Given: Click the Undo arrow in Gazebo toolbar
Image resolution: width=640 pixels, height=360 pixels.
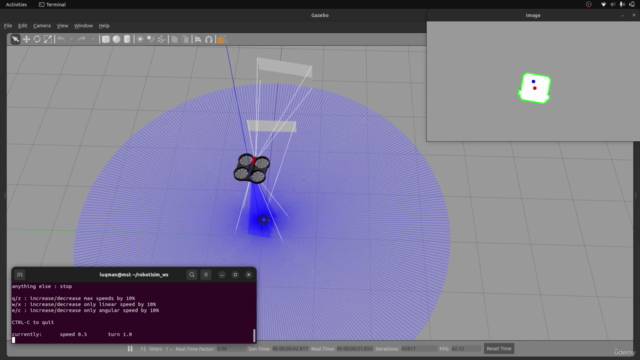Looking at the screenshot, I should click(61, 39).
